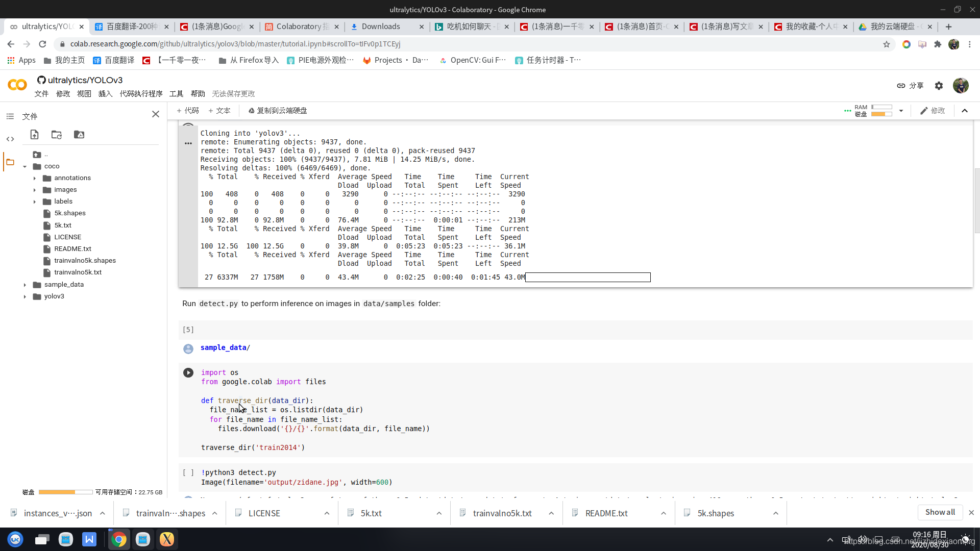Switch to the Downloads browser tab

(x=380, y=27)
